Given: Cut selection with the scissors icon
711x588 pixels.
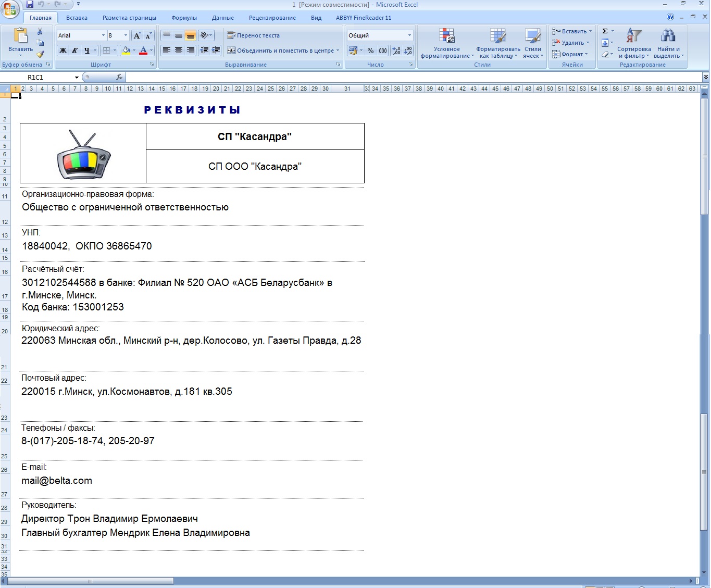Looking at the screenshot, I should [40, 32].
